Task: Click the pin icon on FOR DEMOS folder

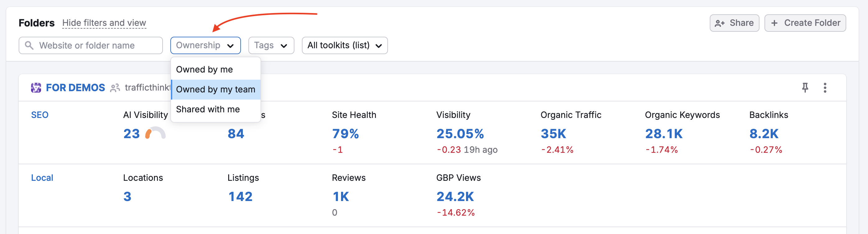Action: [x=805, y=88]
